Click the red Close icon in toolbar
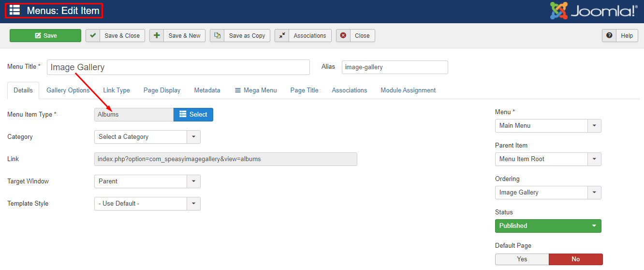Image resolution: width=644 pixels, height=270 pixels. 343,36
